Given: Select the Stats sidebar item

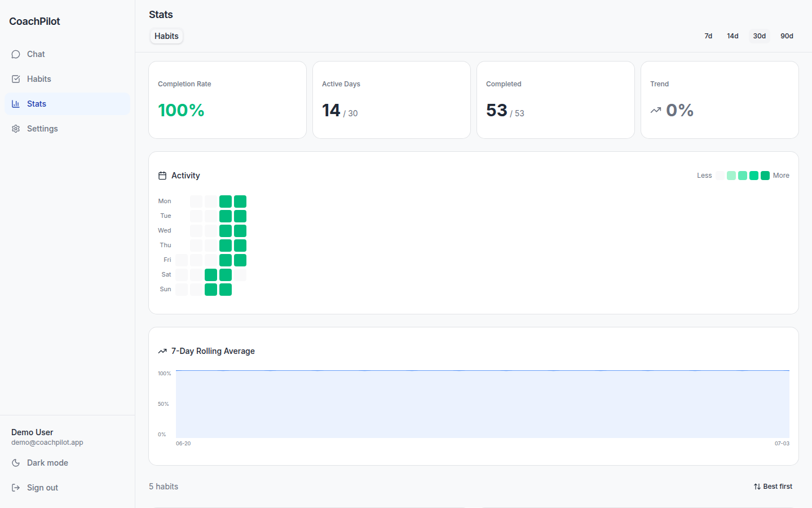Looking at the screenshot, I should 67,104.
